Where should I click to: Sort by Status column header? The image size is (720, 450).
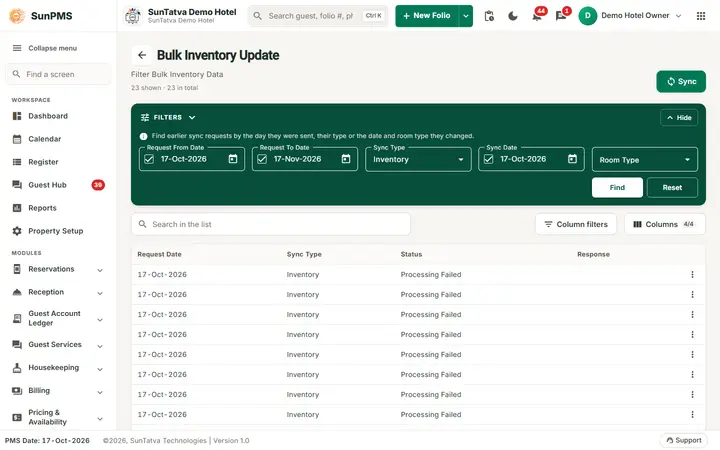[411, 254]
